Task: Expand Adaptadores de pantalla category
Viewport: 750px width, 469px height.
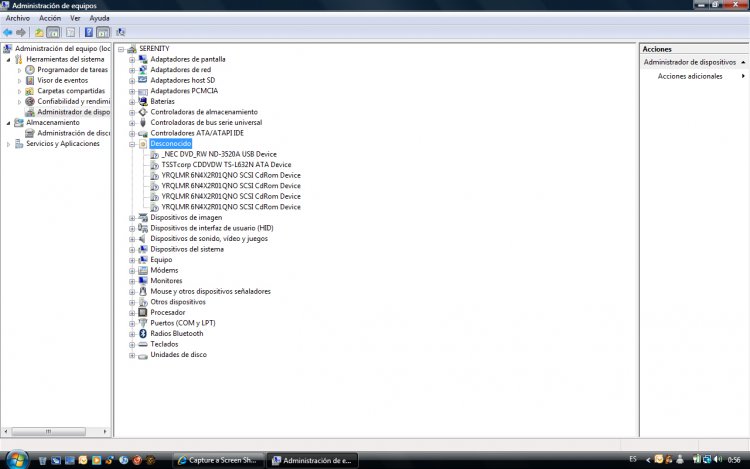Action: point(132,60)
